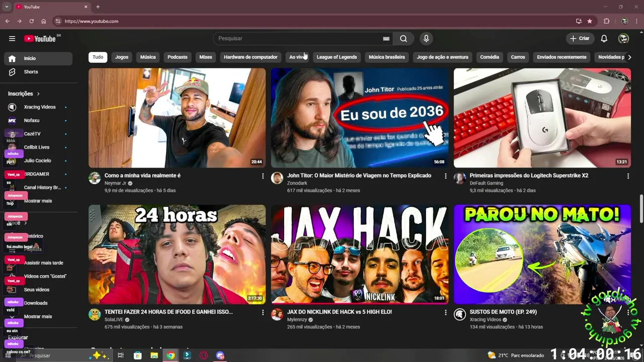Viewport: 644px width, 362px height.
Task: Select the Jogo de ação e aventura chip
Action: pyautogui.click(x=442, y=57)
